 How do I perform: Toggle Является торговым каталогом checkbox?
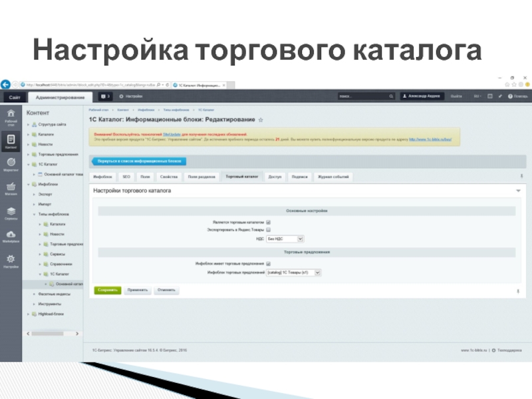pyautogui.click(x=269, y=222)
